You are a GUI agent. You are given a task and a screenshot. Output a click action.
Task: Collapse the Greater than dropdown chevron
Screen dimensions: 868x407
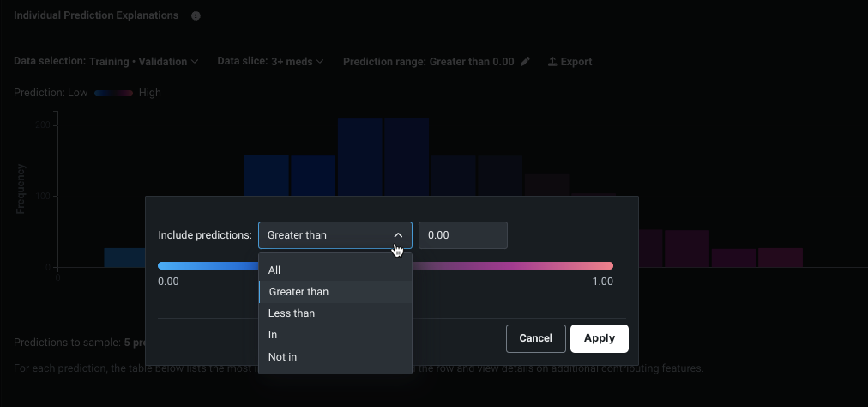[x=398, y=235]
